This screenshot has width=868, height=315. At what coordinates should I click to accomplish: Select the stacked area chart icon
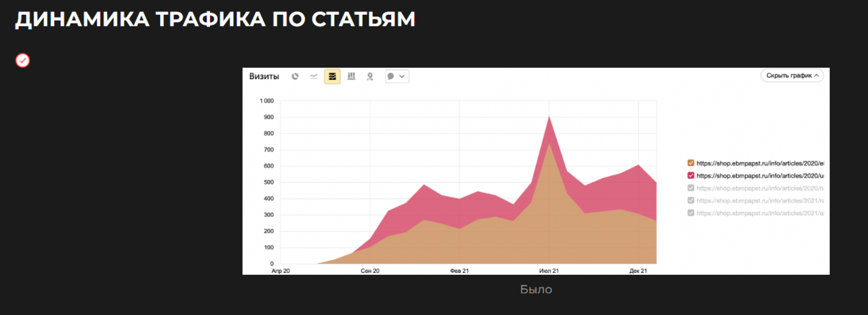pyautogui.click(x=332, y=76)
